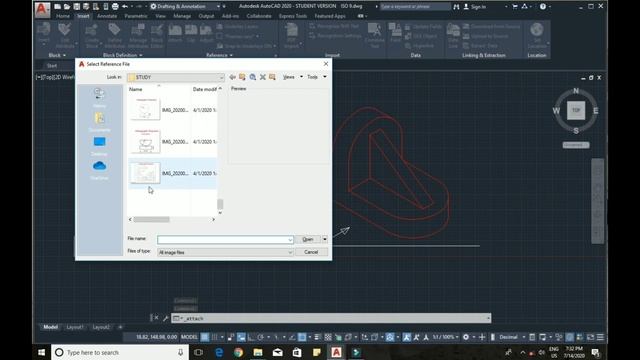The height and width of the screenshot is (360, 640).
Task: Switch to Layout1 tab
Action: (x=75, y=327)
